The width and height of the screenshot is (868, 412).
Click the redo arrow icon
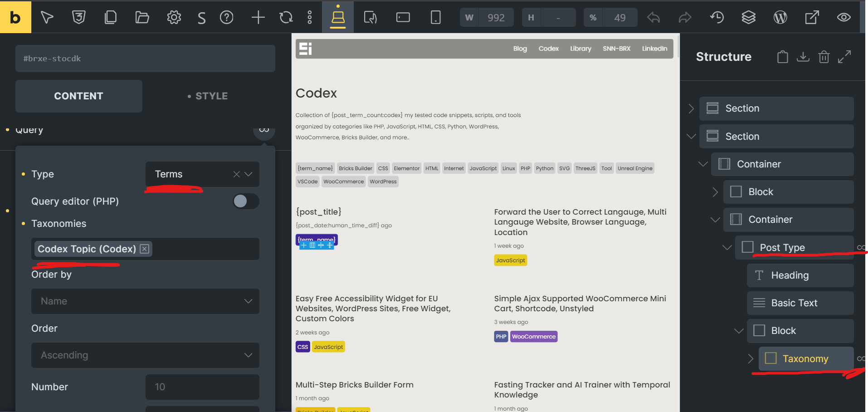pos(685,17)
